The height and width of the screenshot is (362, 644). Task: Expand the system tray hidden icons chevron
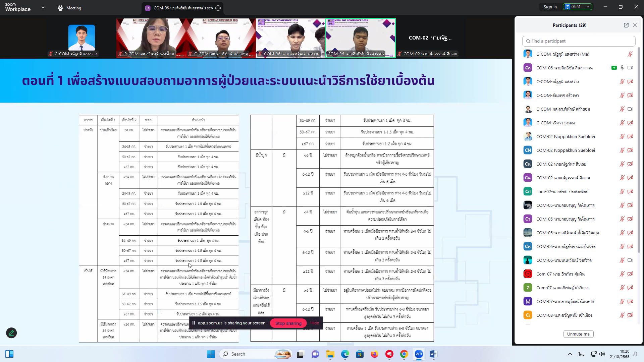click(570, 354)
